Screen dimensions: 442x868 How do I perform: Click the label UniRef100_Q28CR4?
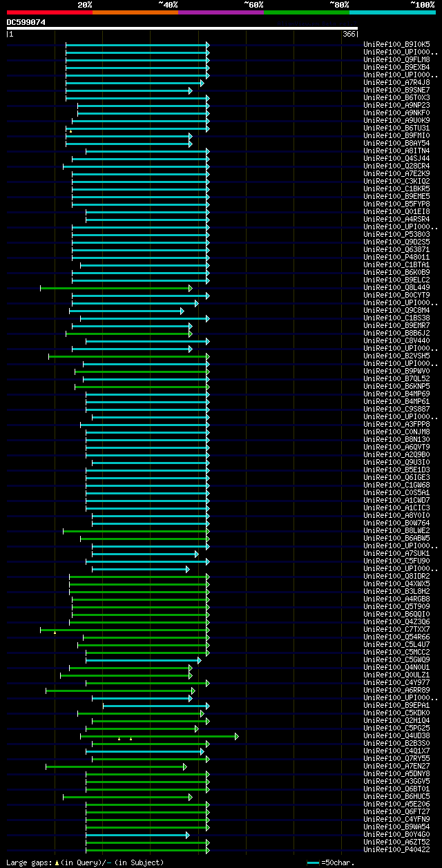[396, 166]
